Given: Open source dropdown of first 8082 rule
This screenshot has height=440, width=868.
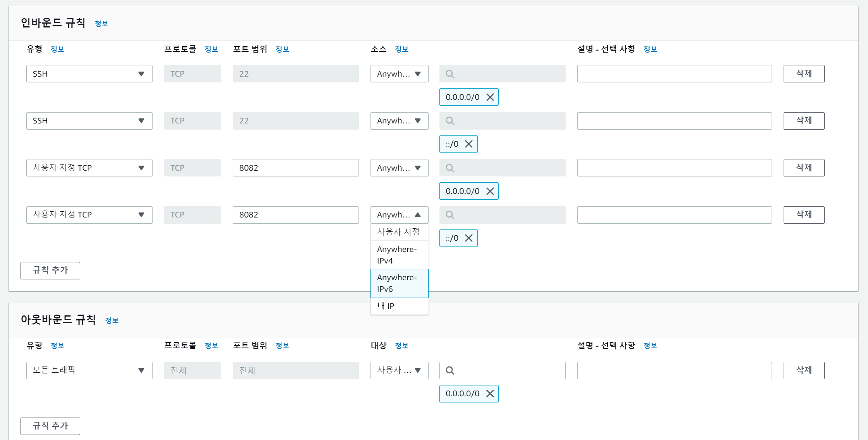Looking at the screenshot, I should pyautogui.click(x=399, y=168).
